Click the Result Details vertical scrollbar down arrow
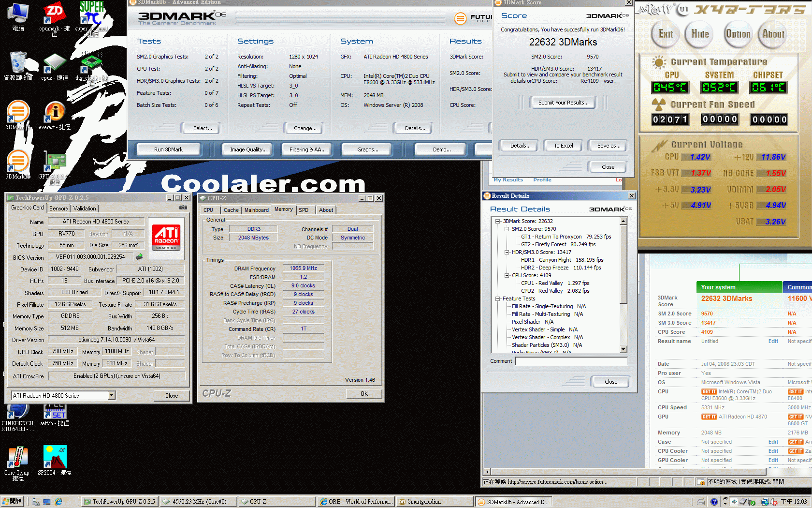 623,349
